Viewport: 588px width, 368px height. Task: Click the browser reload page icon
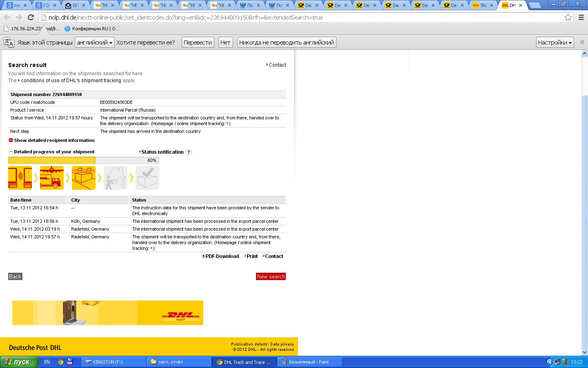pos(31,18)
